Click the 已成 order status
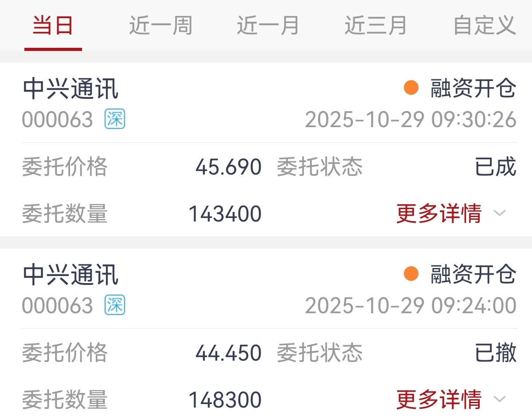This screenshot has width=532, height=420. (x=495, y=167)
